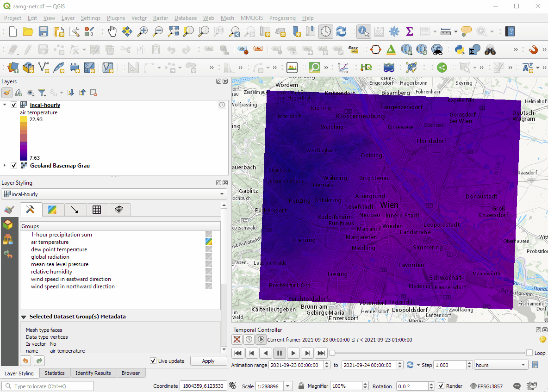Open the Processing Toolbox gear icon
This screenshot has height=392, width=548.
point(394,31)
